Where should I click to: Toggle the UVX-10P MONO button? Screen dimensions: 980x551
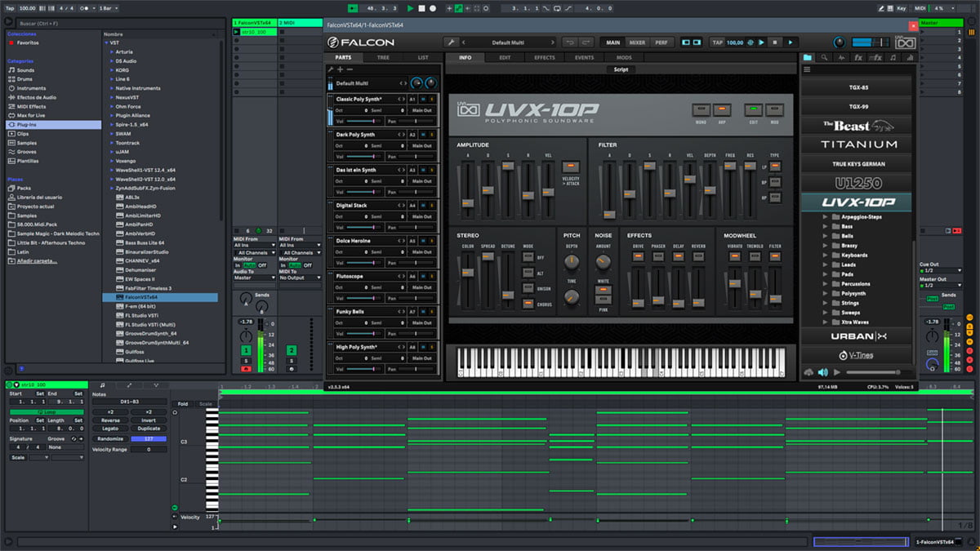(x=701, y=109)
